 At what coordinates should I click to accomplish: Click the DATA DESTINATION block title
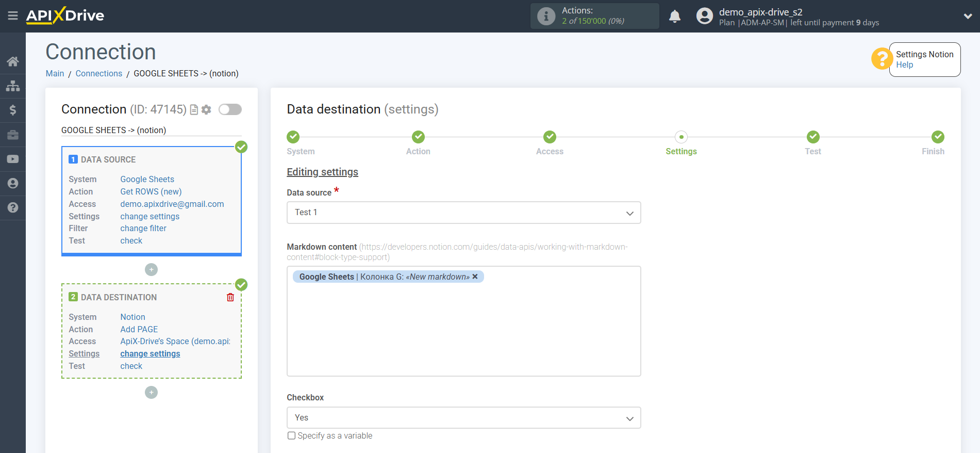(119, 297)
